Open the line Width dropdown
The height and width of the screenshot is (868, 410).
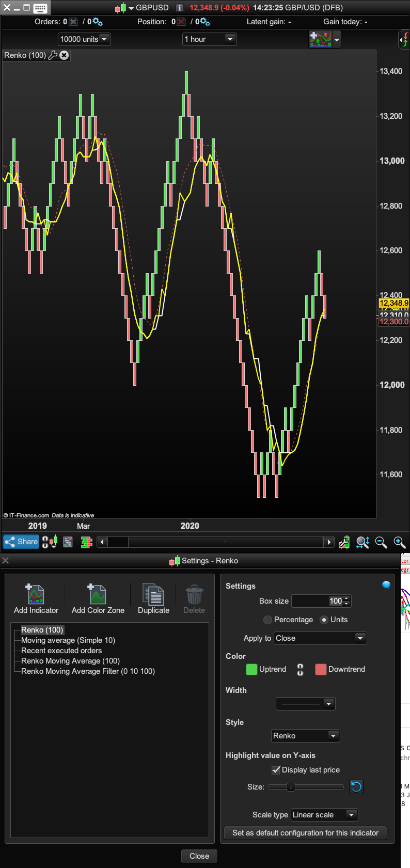pos(306,704)
